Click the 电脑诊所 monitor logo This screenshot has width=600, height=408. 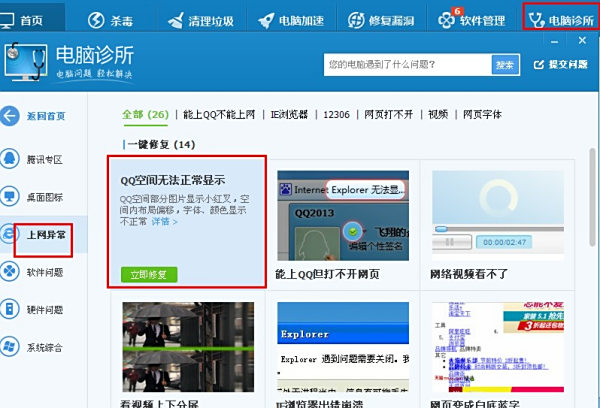click(26, 61)
